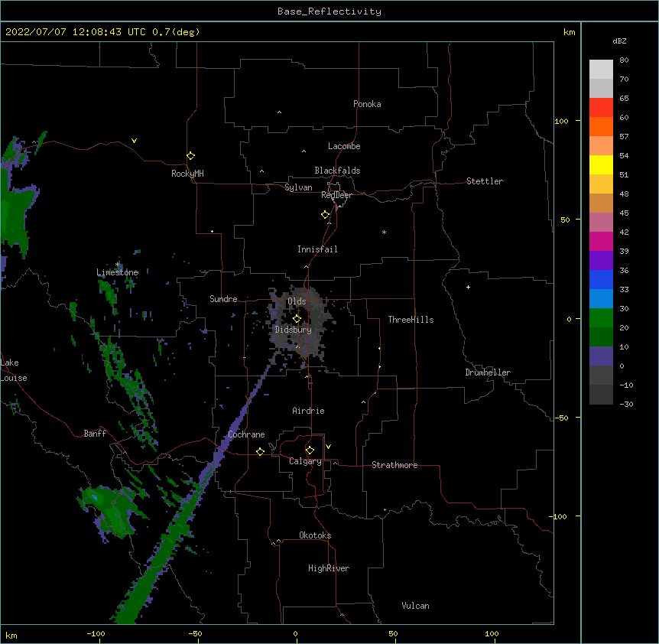This screenshot has width=659, height=644.
Task: Click the ThreeHills town label
Action: 411,320
